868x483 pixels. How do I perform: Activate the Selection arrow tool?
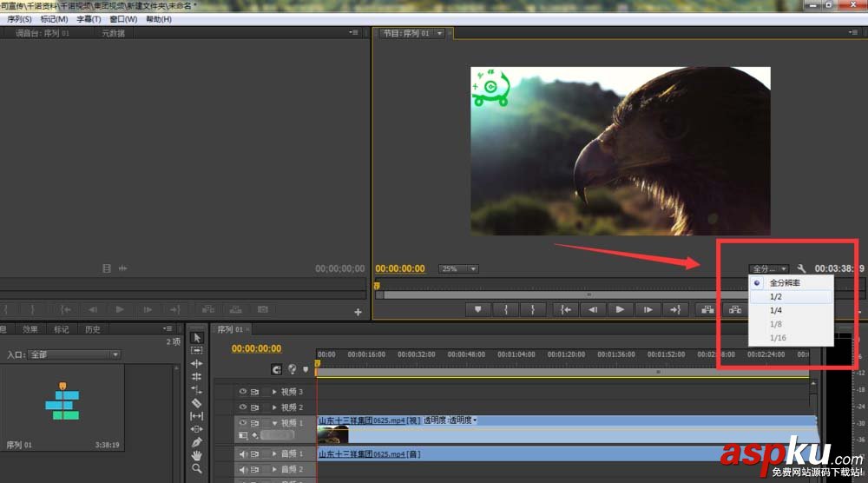click(x=197, y=337)
